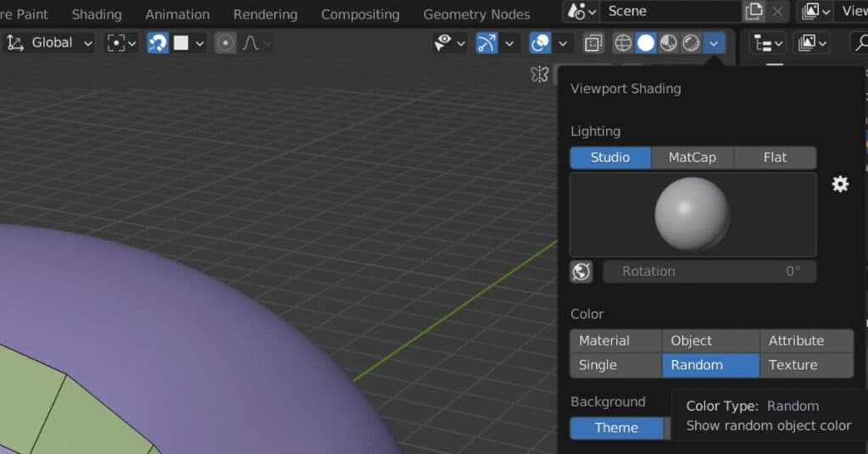Click the outliner display mode icon
868x454 pixels.
pyautogui.click(x=811, y=43)
